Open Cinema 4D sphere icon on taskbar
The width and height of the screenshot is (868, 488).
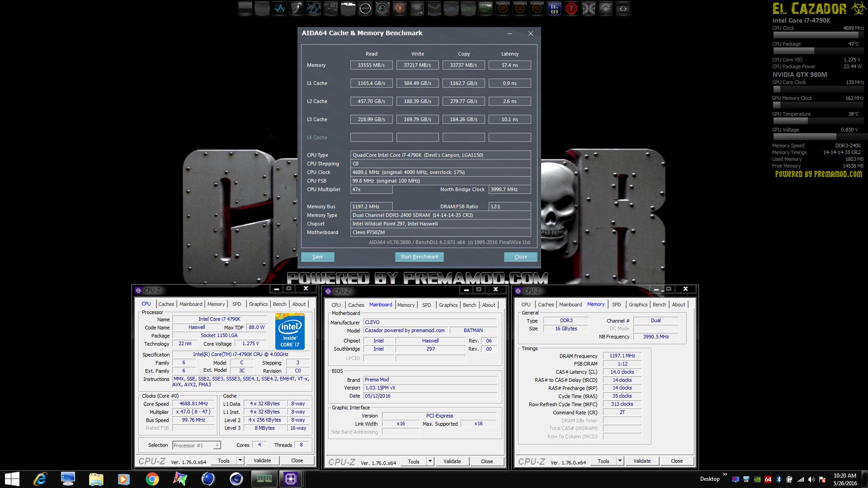click(236, 479)
